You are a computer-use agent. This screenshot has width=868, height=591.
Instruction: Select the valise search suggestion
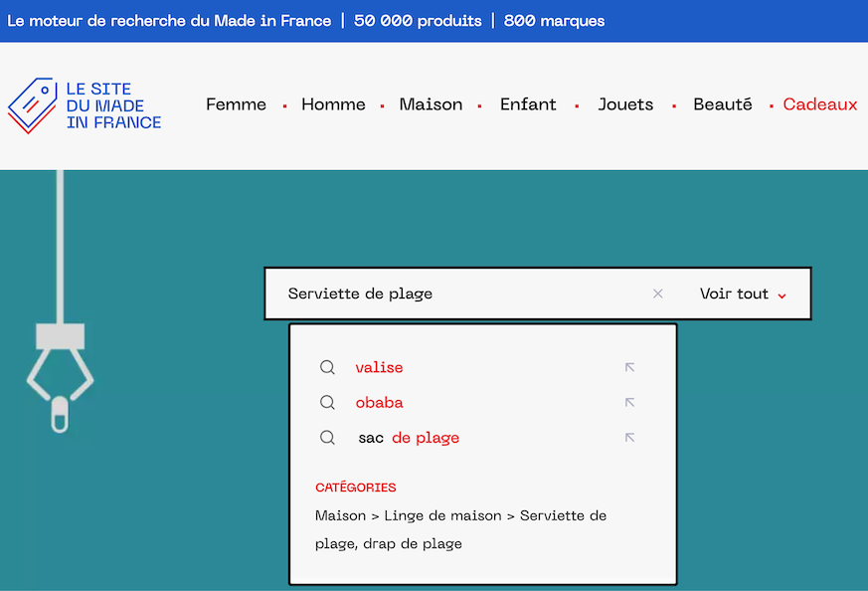[379, 367]
